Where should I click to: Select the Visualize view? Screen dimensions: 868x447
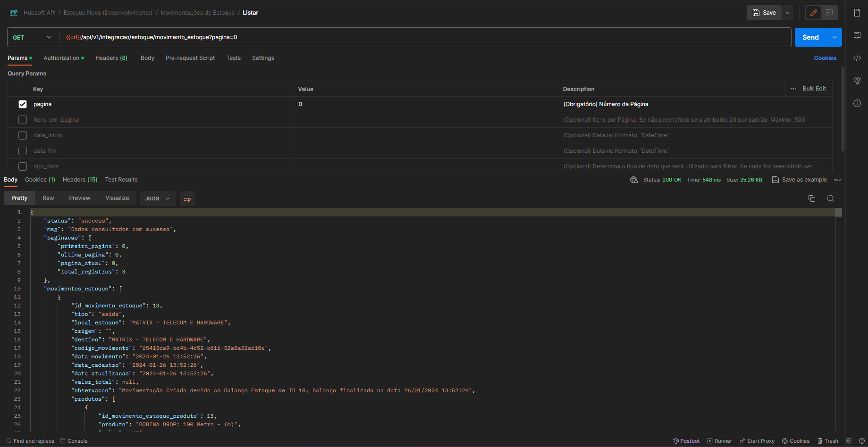pyautogui.click(x=117, y=198)
